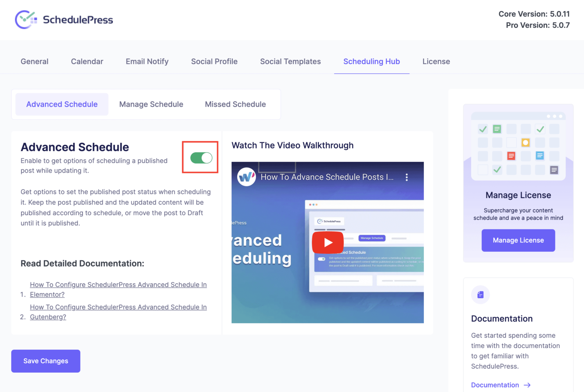This screenshot has height=392, width=584.
Task: Click the Manage License button
Action: tap(518, 240)
